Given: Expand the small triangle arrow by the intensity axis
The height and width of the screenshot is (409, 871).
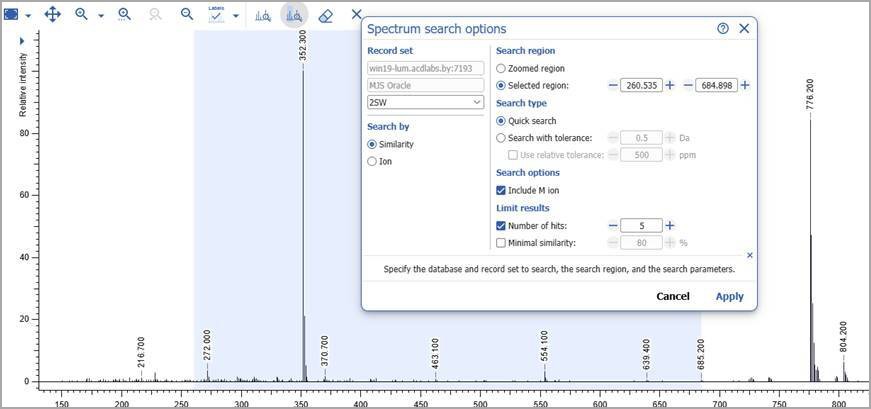Looking at the screenshot, I should point(22,41).
